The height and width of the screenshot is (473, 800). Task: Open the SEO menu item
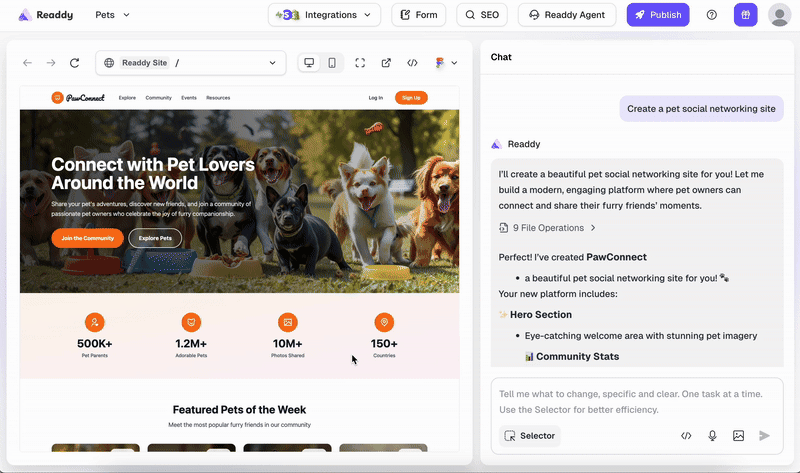coord(482,15)
